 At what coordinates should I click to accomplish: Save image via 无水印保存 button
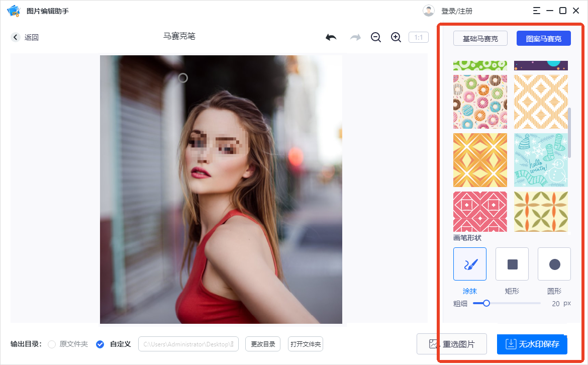pos(531,344)
